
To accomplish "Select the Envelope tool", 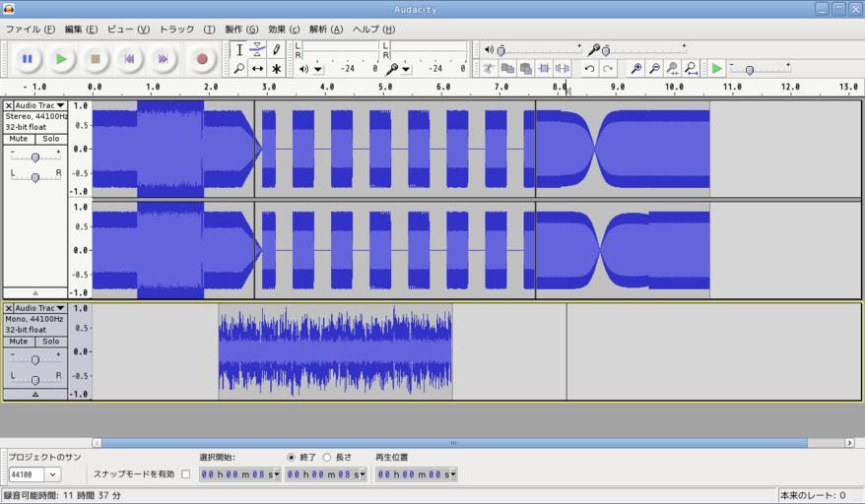I will tap(257, 49).
